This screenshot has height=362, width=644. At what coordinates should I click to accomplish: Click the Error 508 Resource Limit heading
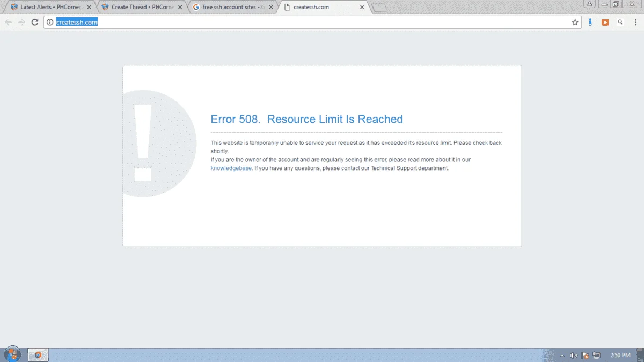tap(306, 119)
